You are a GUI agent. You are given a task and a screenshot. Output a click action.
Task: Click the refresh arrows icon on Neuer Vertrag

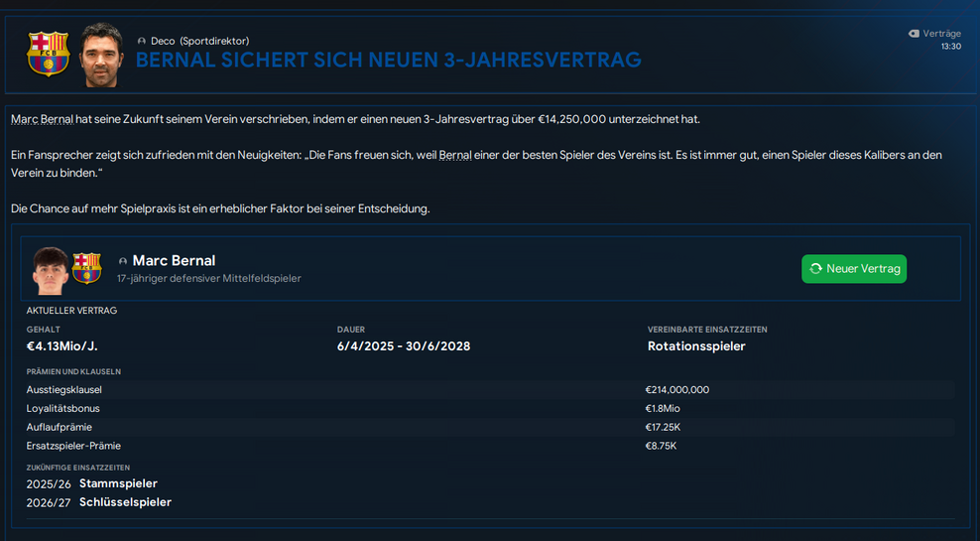[815, 269]
